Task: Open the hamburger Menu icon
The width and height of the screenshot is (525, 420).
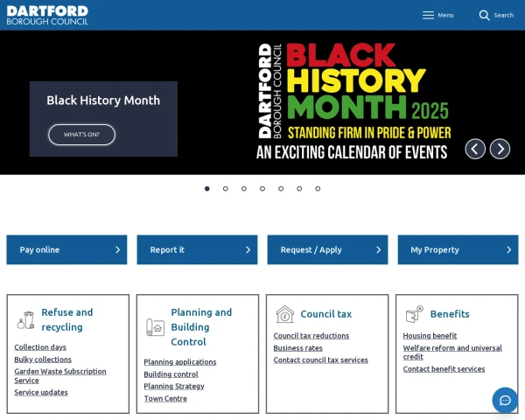Action: (428, 15)
